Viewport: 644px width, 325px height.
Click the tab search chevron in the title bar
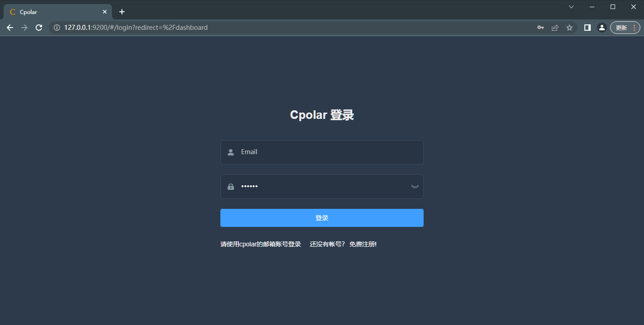tap(571, 7)
